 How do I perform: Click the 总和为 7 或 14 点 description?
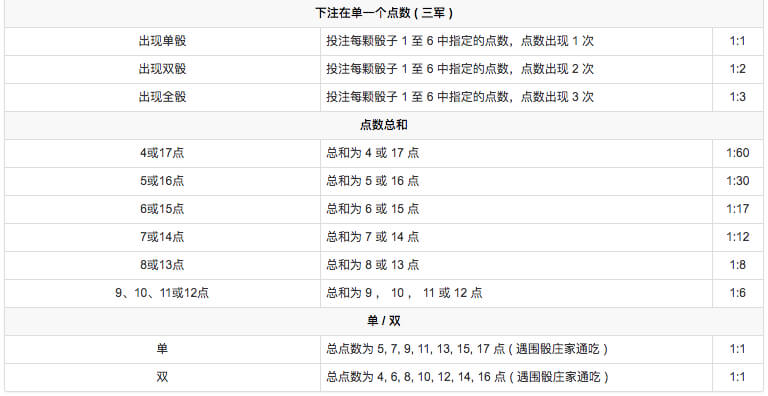tap(373, 237)
